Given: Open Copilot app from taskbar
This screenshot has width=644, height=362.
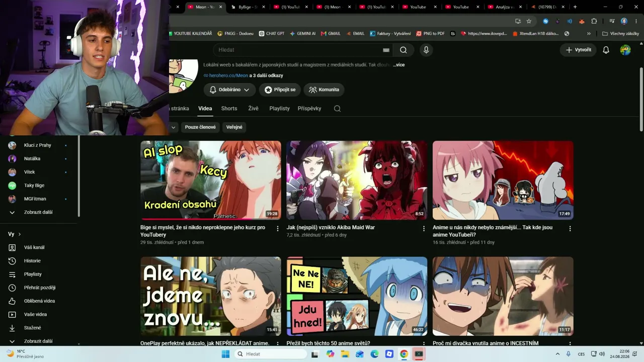Looking at the screenshot, I should click(x=330, y=354).
